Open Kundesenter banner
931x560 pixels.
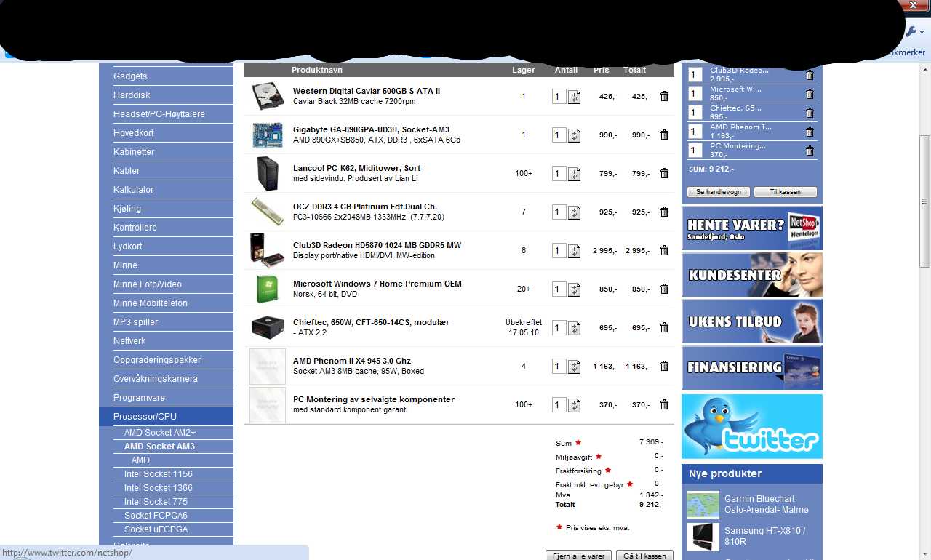pyautogui.click(x=752, y=275)
